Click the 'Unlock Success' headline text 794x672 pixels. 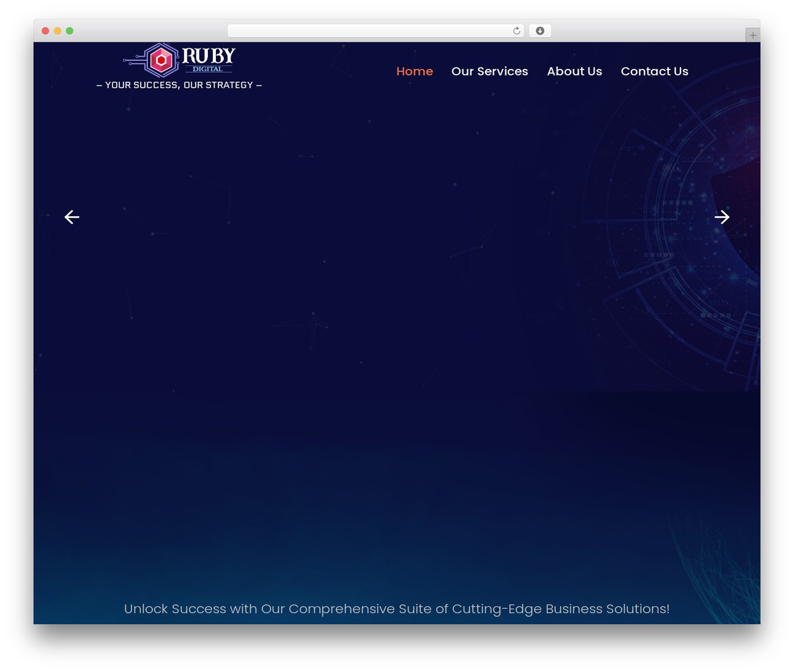pos(397,609)
